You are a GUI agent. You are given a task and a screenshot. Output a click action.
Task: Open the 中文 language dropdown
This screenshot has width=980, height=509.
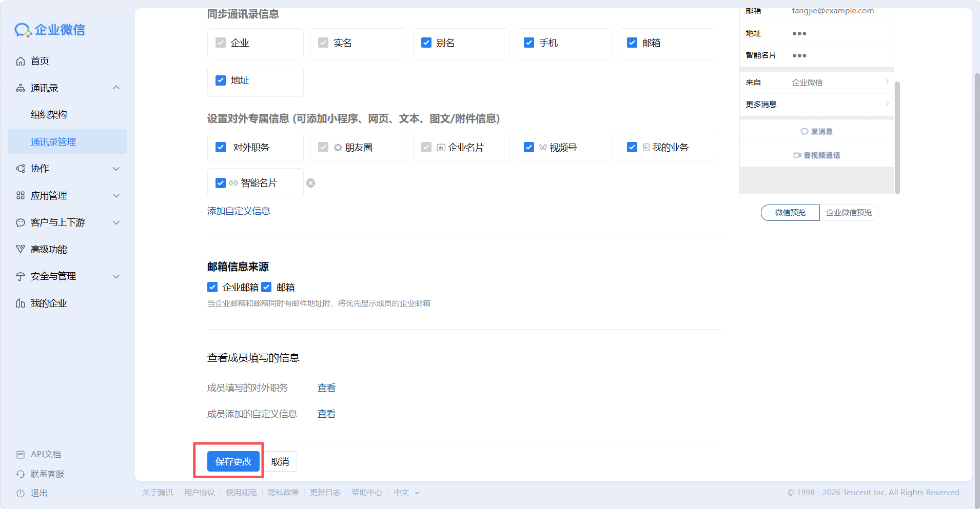tap(406, 493)
